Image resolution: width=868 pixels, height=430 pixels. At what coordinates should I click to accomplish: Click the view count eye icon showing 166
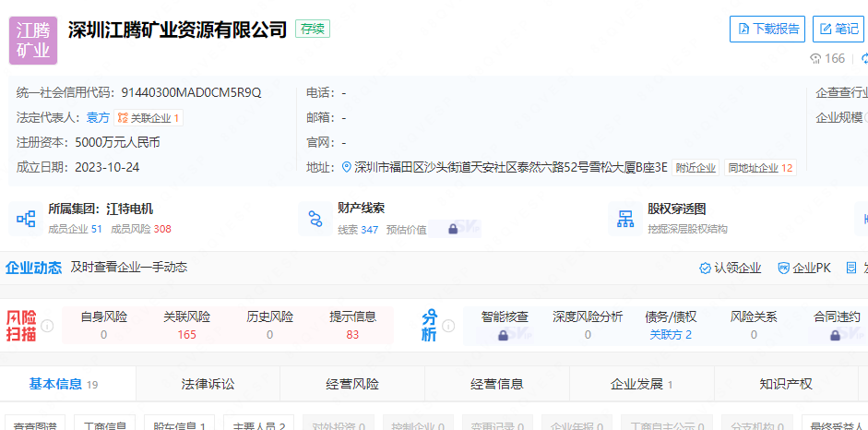pyautogui.click(x=815, y=59)
